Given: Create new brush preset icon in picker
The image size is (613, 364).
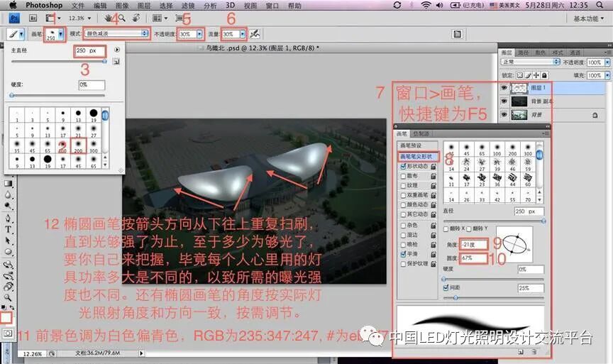Looking at the screenshot, I should (x=116, y=61).
